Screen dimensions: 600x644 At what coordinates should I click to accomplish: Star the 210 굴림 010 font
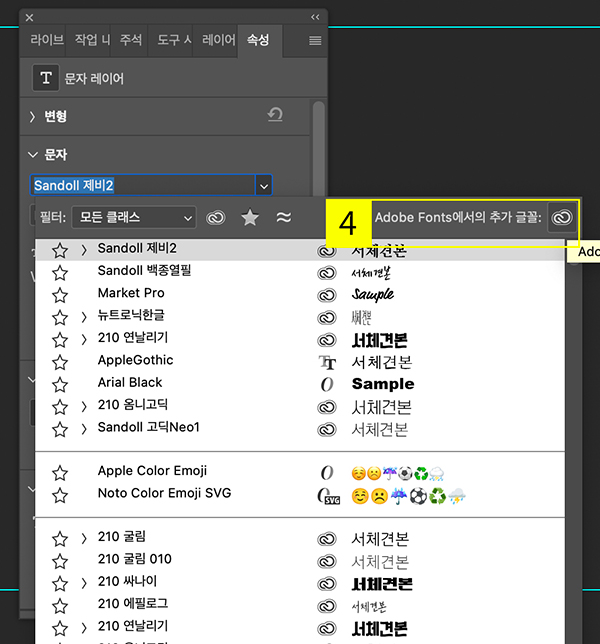tap(60, 561)
